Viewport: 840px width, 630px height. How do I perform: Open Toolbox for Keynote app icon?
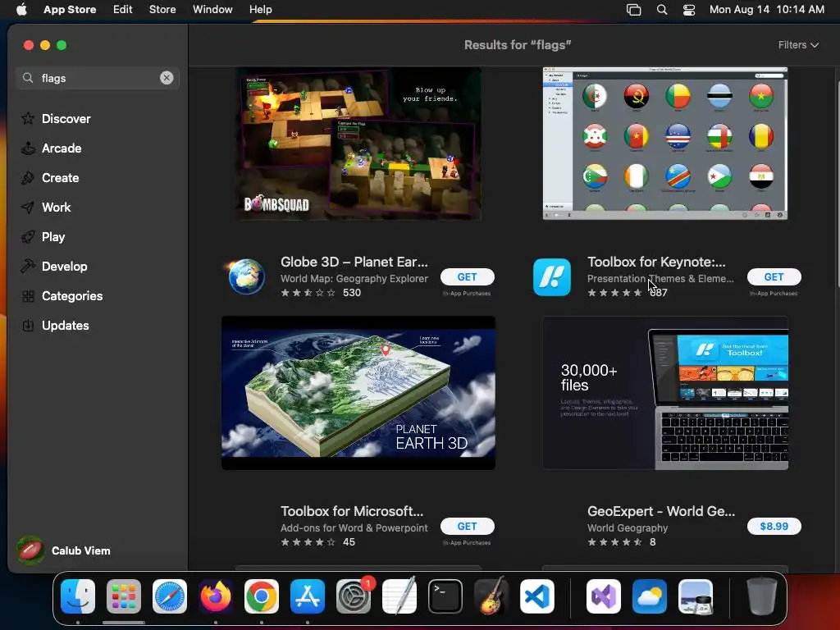(x=552, y=277)
